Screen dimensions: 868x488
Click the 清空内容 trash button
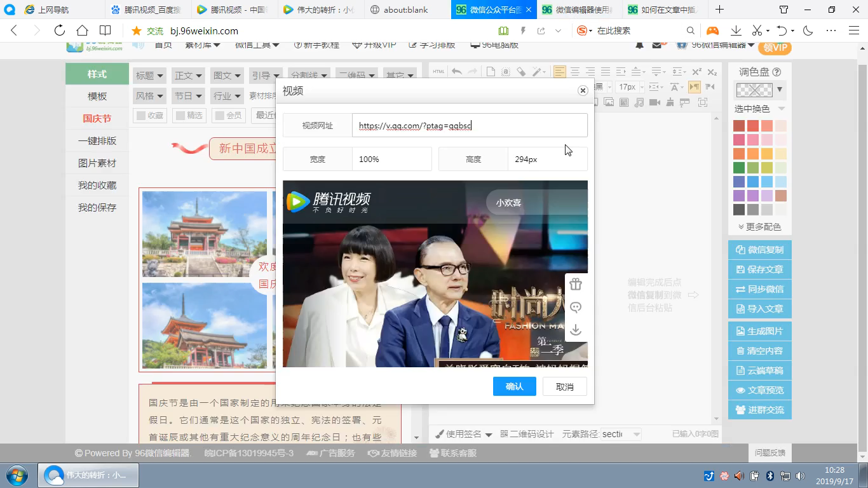760,351
